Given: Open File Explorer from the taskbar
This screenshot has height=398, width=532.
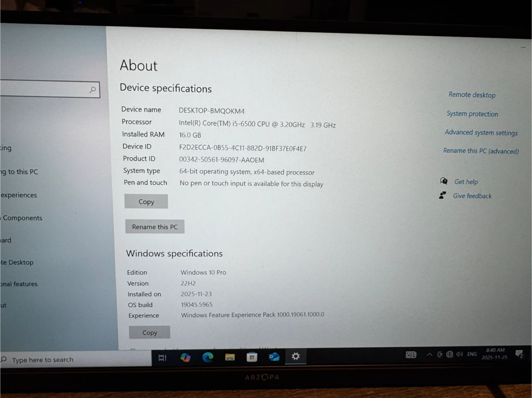Looking at the screenshot, I should (230, 357).
